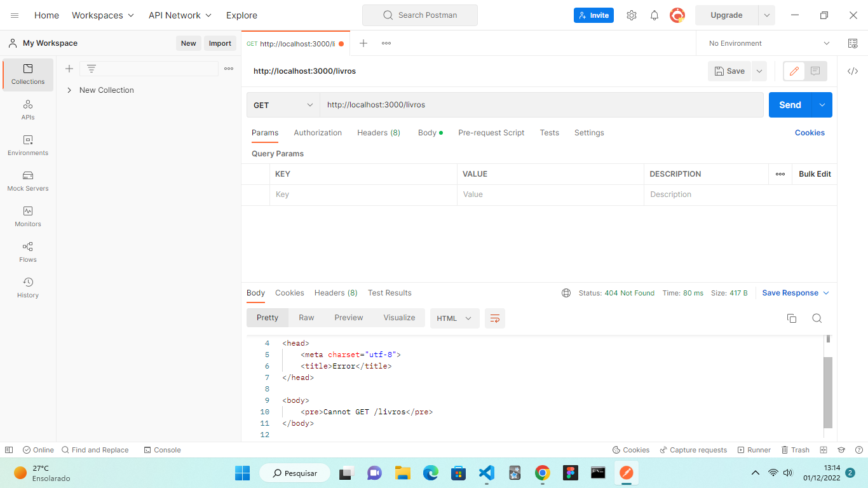Open the user avatar menu
This screenshot has width=868, height=488.
677,15
